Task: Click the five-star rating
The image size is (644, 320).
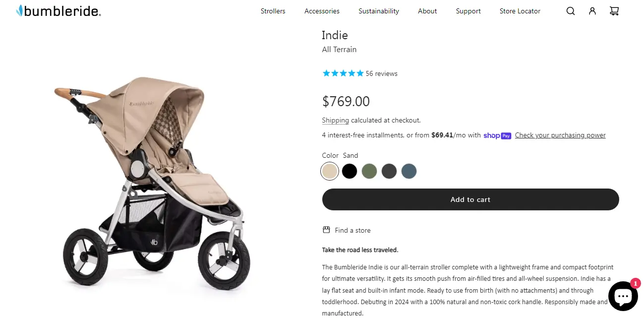Action: click(x=343, y=73)
